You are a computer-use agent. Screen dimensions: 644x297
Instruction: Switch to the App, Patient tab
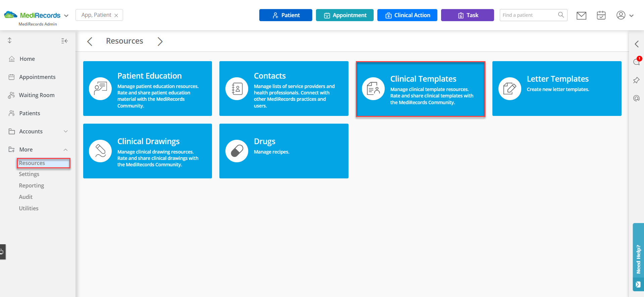click(x=96, y=15)
